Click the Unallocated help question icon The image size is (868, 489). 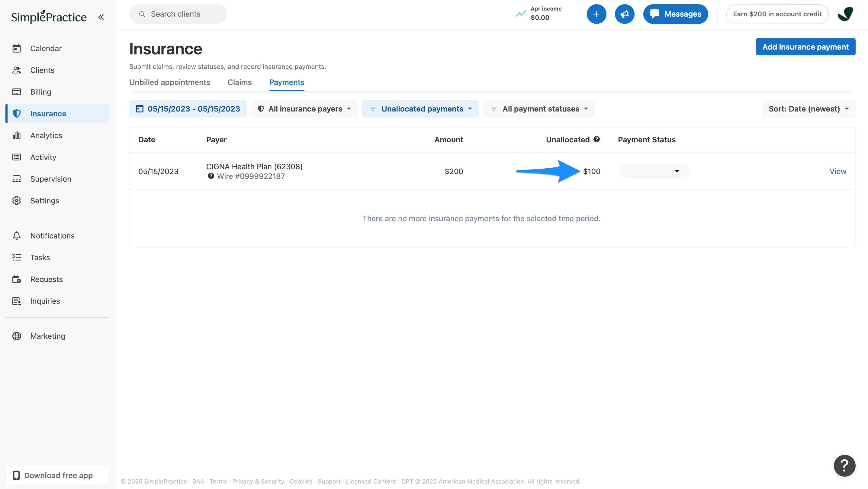pyautogui.click(x=596, y=139)
